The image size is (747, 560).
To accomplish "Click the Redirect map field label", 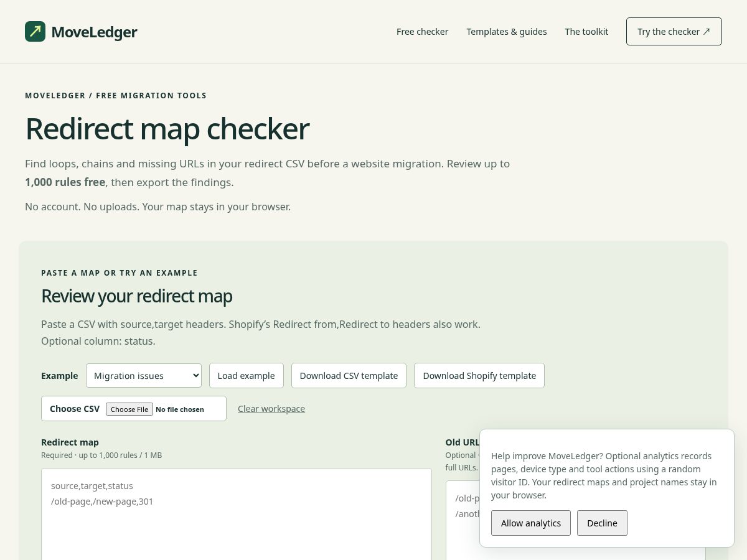I will click(x=70, y=442).
